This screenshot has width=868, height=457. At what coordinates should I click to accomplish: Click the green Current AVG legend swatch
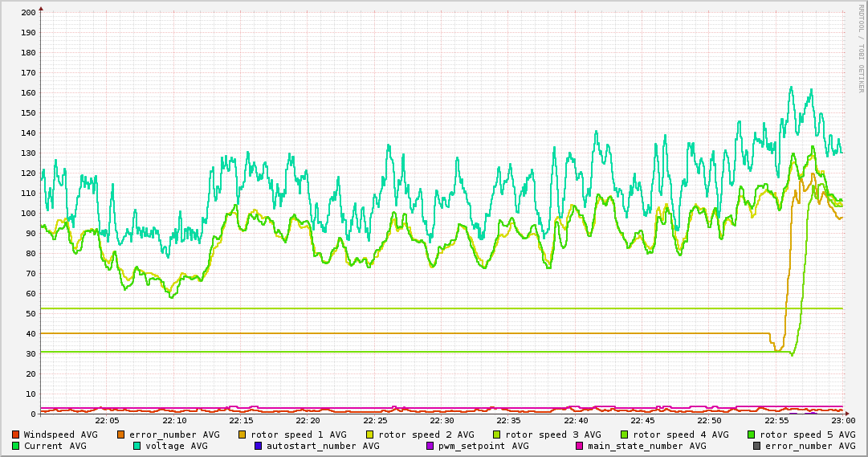pyautogui.click(x=16, y=446)
